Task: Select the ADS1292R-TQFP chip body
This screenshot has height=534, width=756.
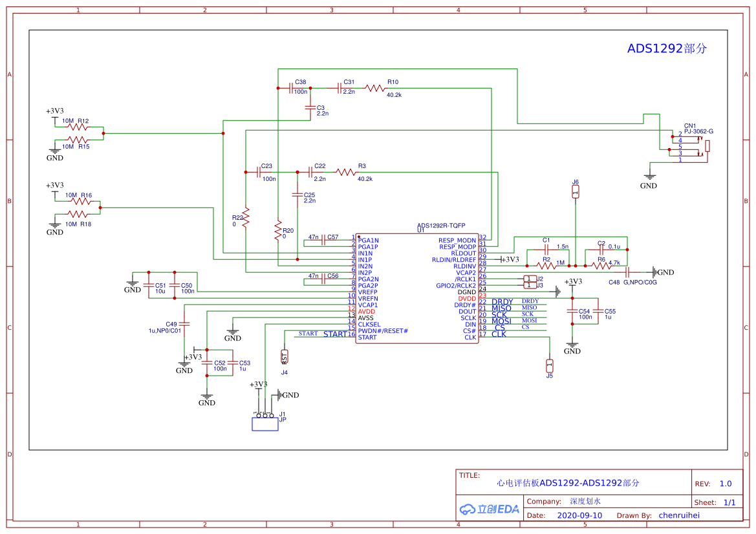Action: point(417,289)
